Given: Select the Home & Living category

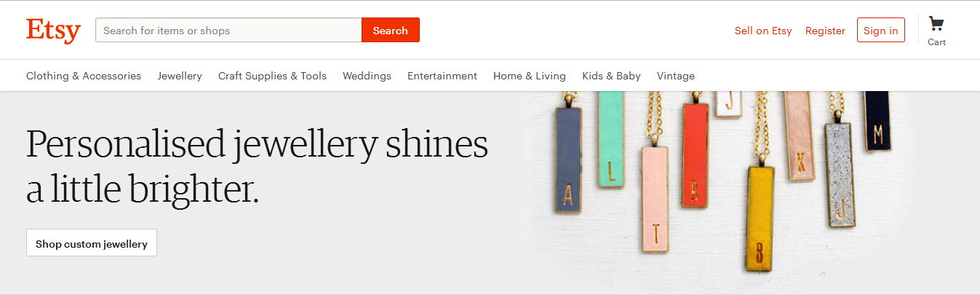Looking at the screenshot, I should (x=530, y=76).
